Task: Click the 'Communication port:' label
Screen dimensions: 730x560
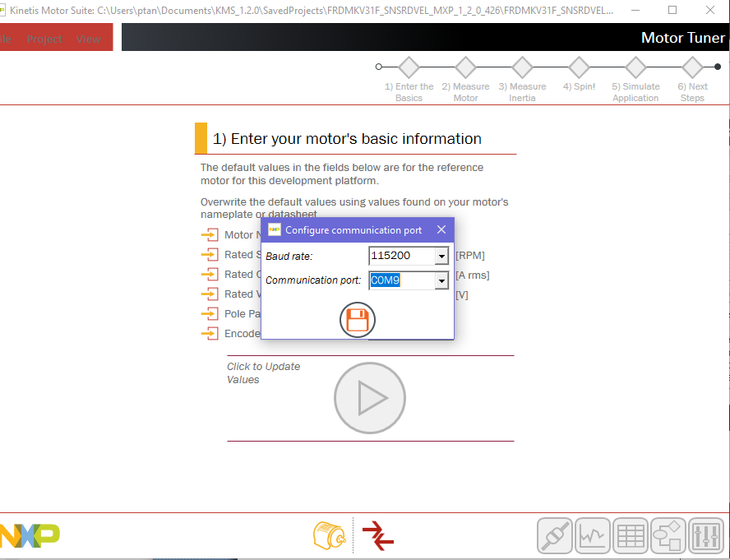Action: 313,280
